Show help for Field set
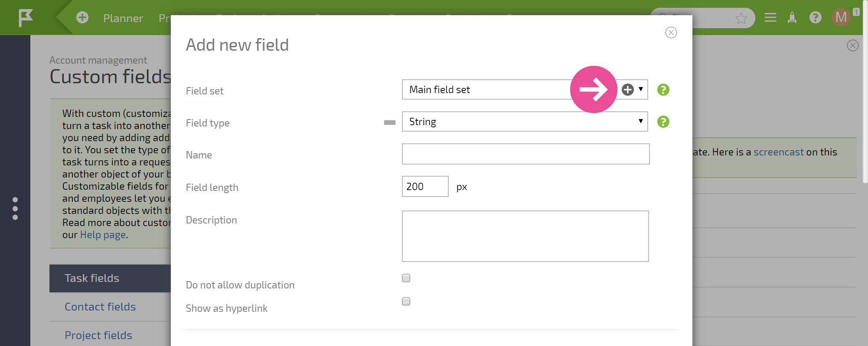 point(663,90)
